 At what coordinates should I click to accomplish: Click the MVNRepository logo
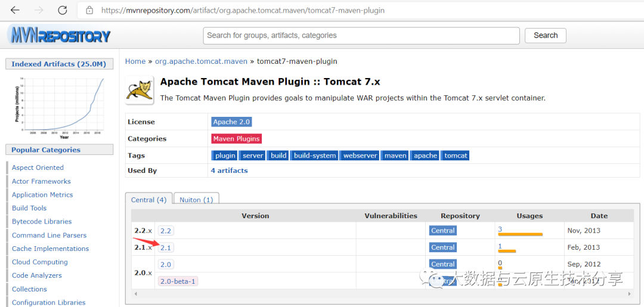[x=60, y=35]
